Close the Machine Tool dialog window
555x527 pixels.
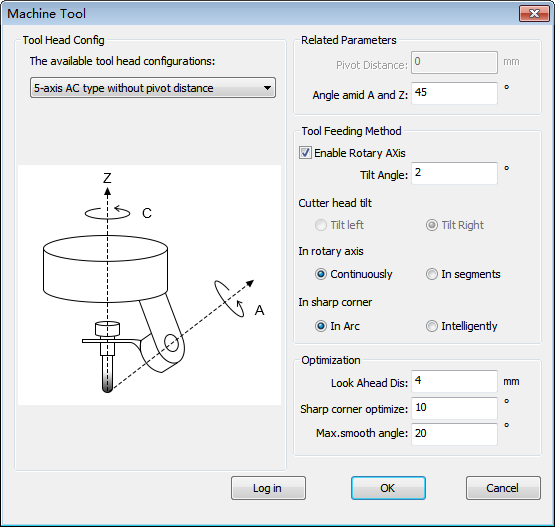534,14
